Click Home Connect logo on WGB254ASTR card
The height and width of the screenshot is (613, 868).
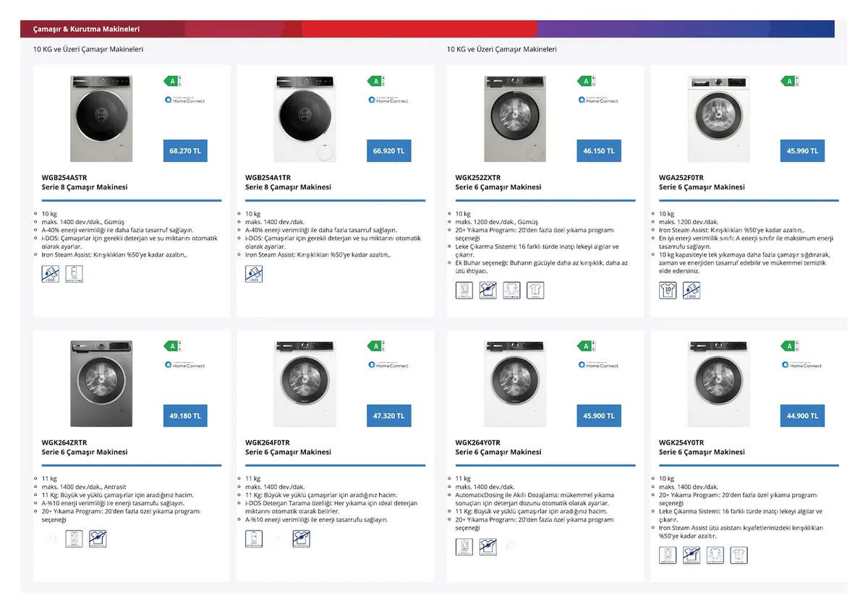click(184, 100)
